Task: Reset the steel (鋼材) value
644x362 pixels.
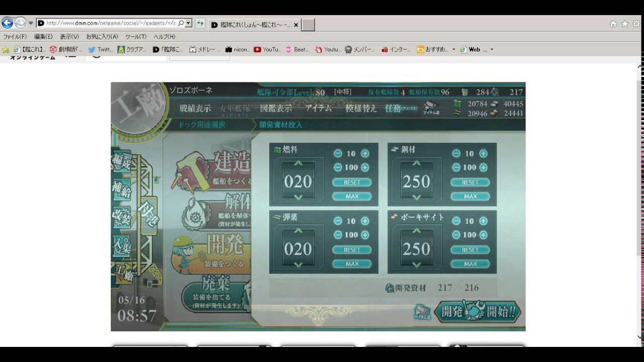Action: pyautogui.click(x=470, y=182)
